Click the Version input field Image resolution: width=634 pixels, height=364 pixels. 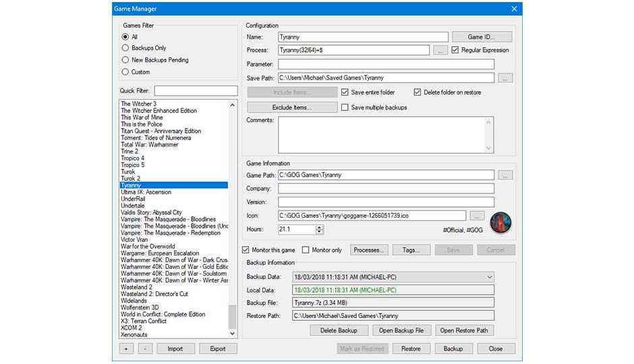(x=386, y=202)
